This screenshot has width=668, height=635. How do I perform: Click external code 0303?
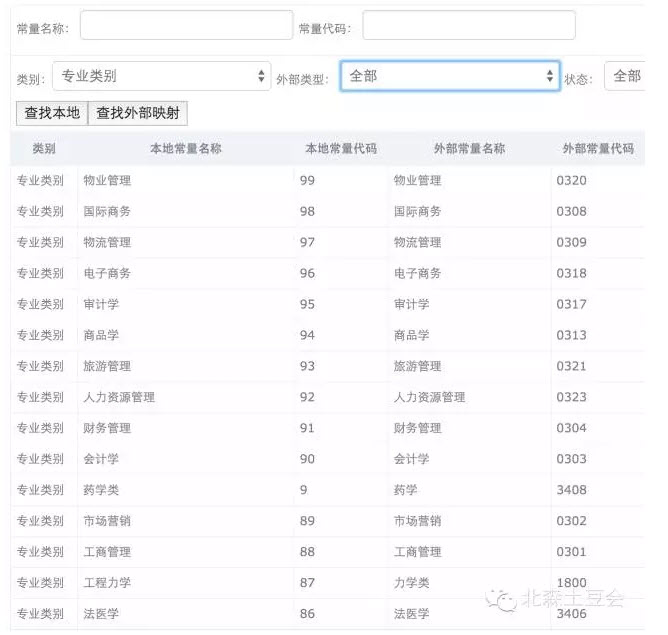coord(571,459)
